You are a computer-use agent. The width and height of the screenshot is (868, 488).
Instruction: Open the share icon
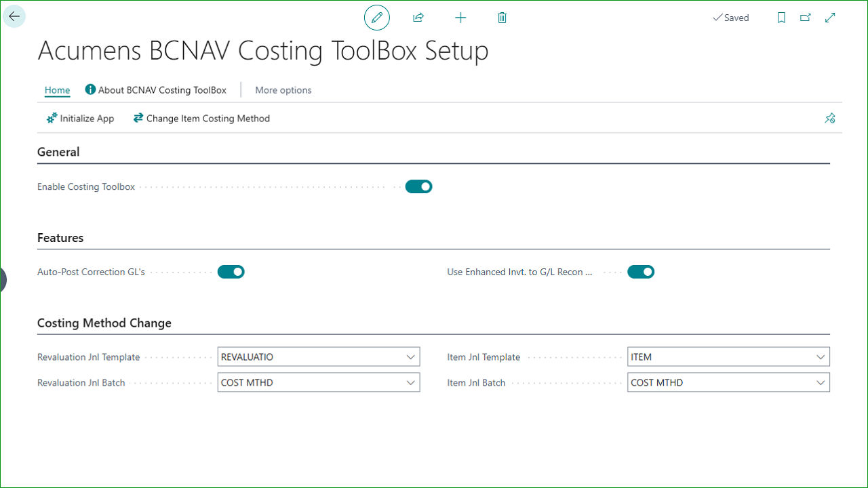click(418, 18)
